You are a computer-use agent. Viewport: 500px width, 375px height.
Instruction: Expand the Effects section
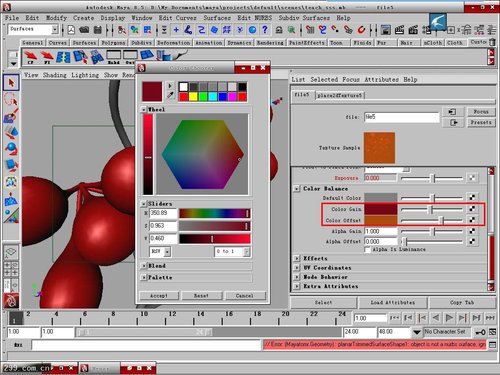(x=296, y=258)
